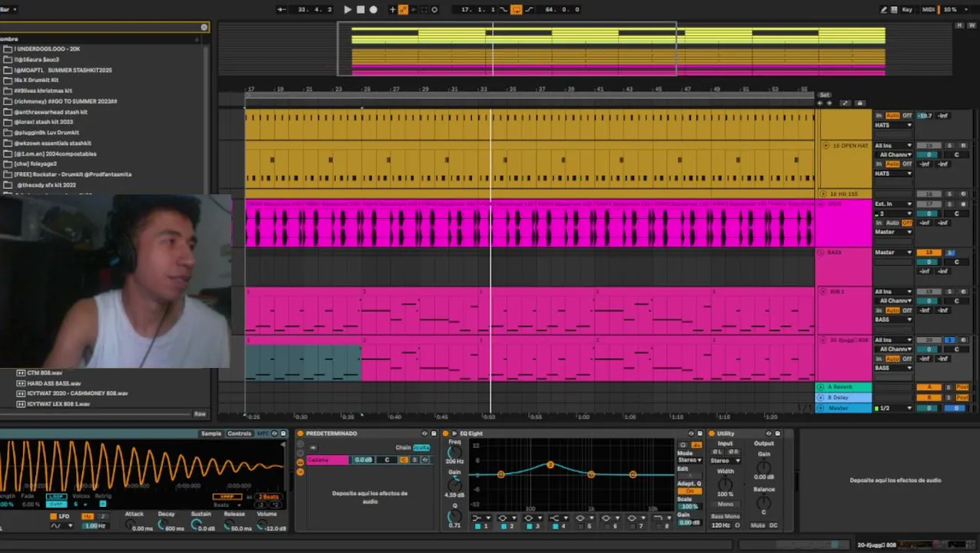Screen dimensions: 980x553
Task: Set the 808 1 track monitor to In
Action: (x=879, y=310)
